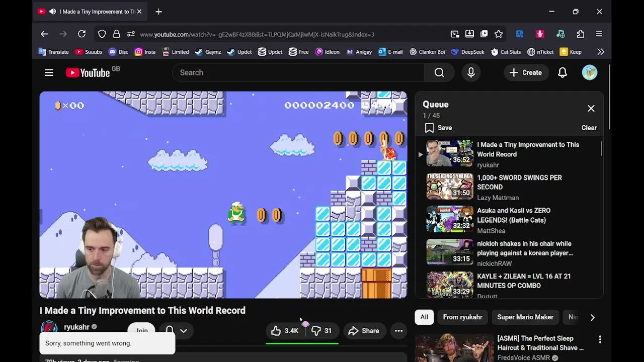Open the shield tracking protection icon
Image resolution: width=644 pixels, height=362 pixels.
tap(102, 34)
